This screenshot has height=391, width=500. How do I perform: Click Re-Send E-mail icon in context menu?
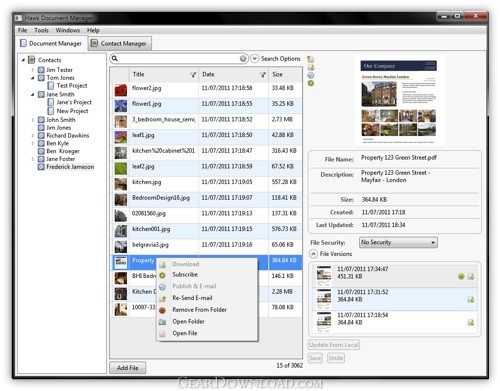click(163, 299)
